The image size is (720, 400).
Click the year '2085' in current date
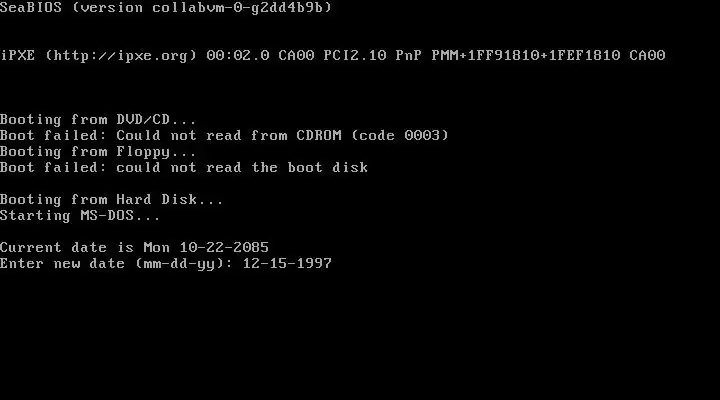click(251, 248)
